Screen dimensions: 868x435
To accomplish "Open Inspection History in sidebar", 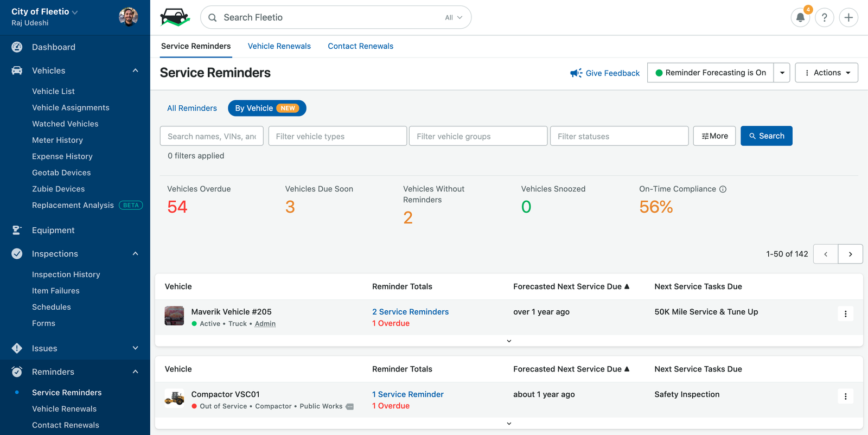I will pyautogui.click(x=66, y=274).
